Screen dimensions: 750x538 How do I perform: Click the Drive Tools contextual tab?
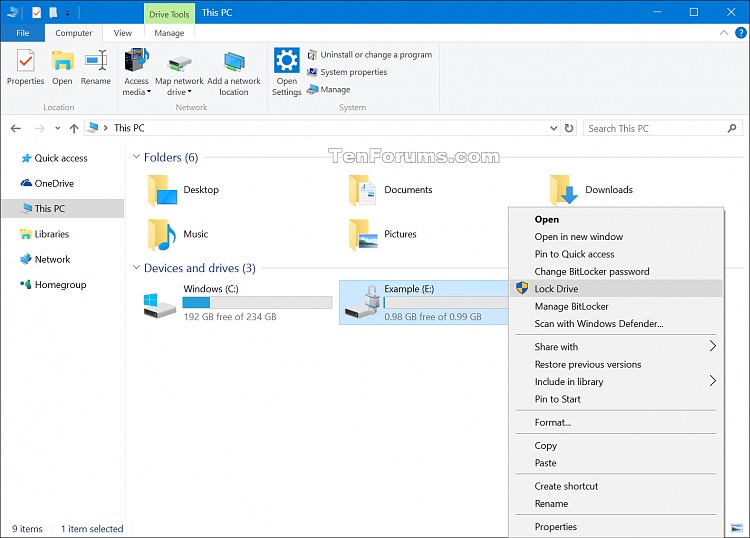coord(169,14)
